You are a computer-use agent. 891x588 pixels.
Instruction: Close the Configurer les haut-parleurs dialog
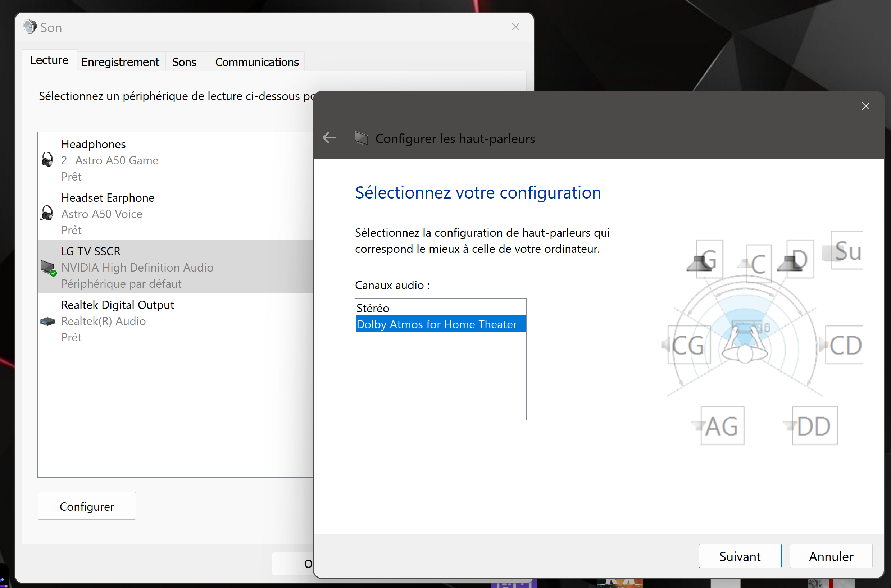(865, 106)
